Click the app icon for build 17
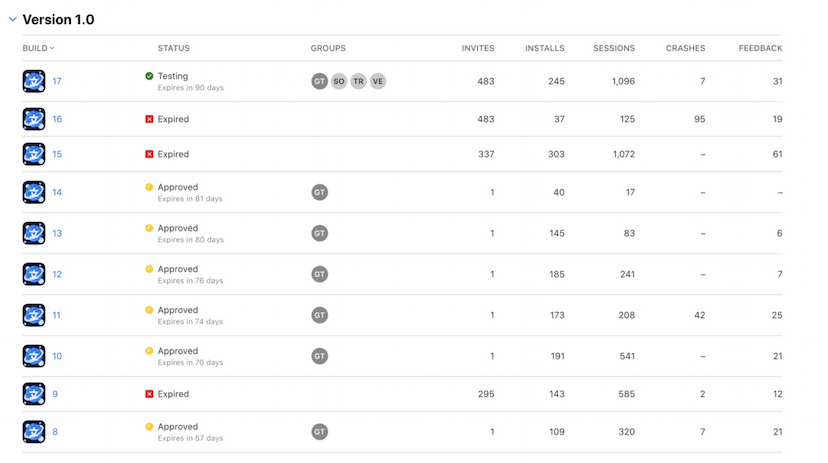 pos(34,81)
